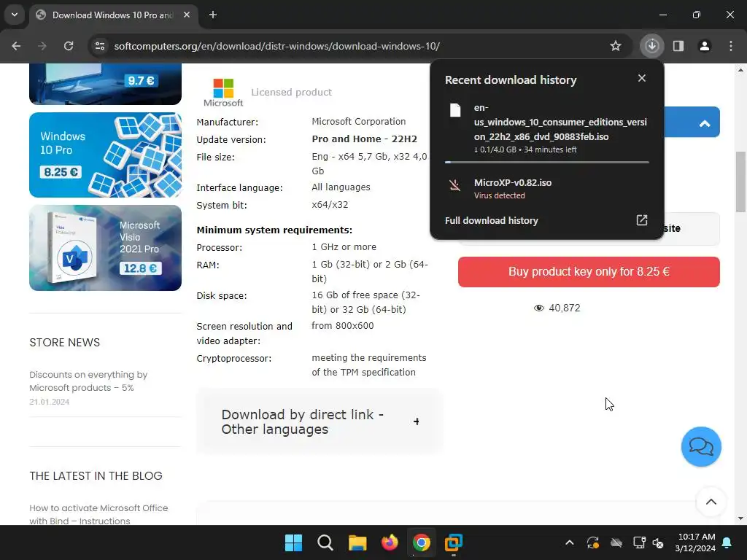747x560 pixels.
Task: Click the MicroXP virus detected icon
Action: tap(455, 184)
